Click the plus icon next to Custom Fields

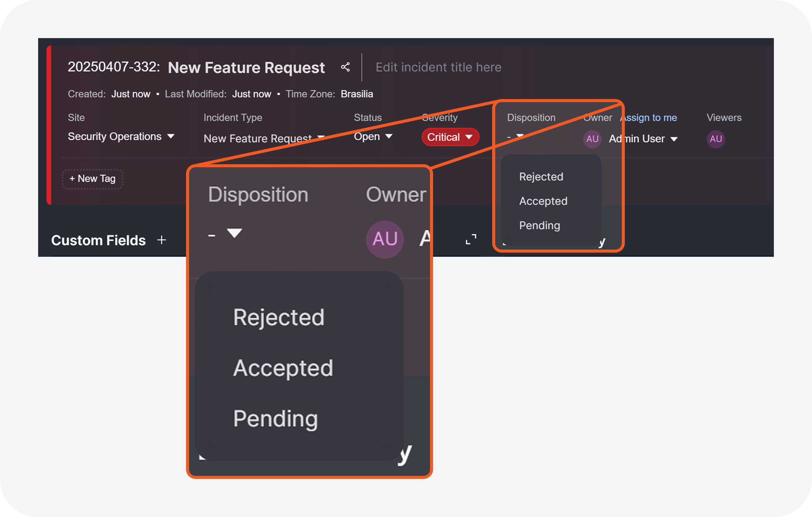(x=162, y=240)
